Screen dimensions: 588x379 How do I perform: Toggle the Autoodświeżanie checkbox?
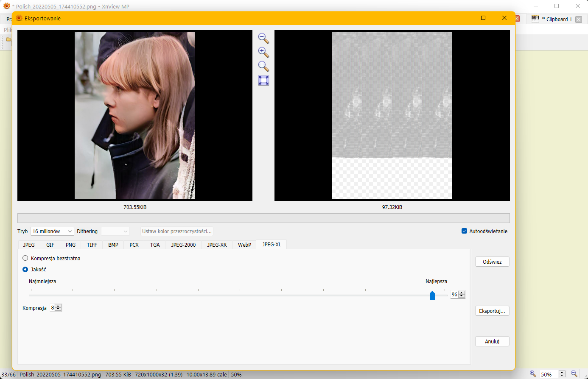(464, 231)
